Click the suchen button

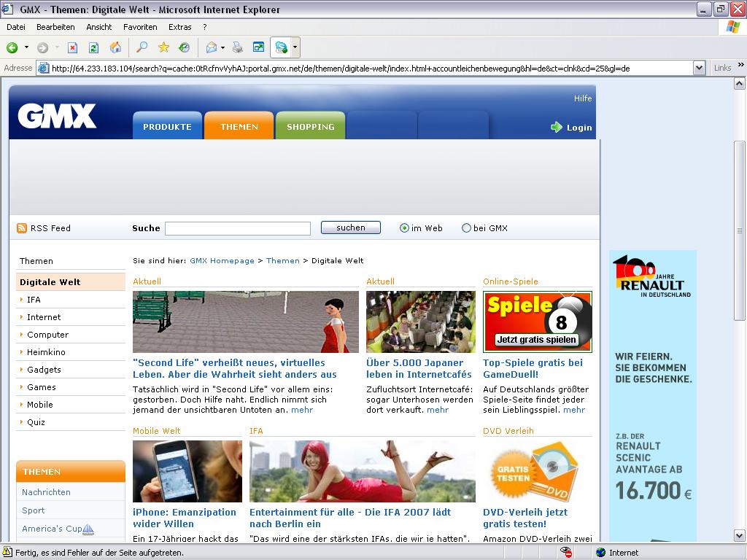click(351, 227)
